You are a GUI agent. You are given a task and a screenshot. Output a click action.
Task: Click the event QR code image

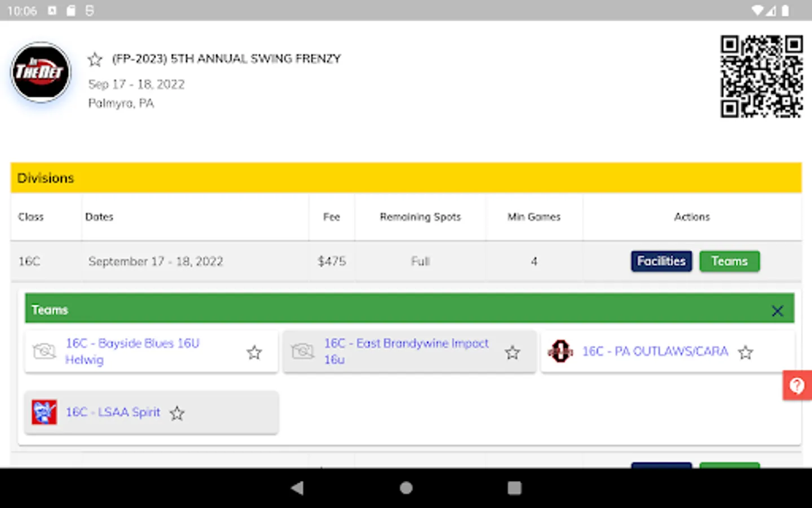pyautogui.click(x=761, y=77)
